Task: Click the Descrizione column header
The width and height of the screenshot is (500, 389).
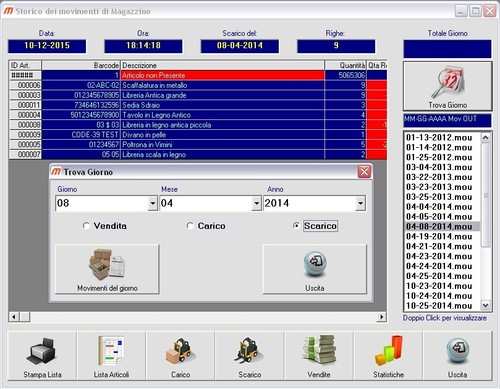Action: click(x=222, y=65)
